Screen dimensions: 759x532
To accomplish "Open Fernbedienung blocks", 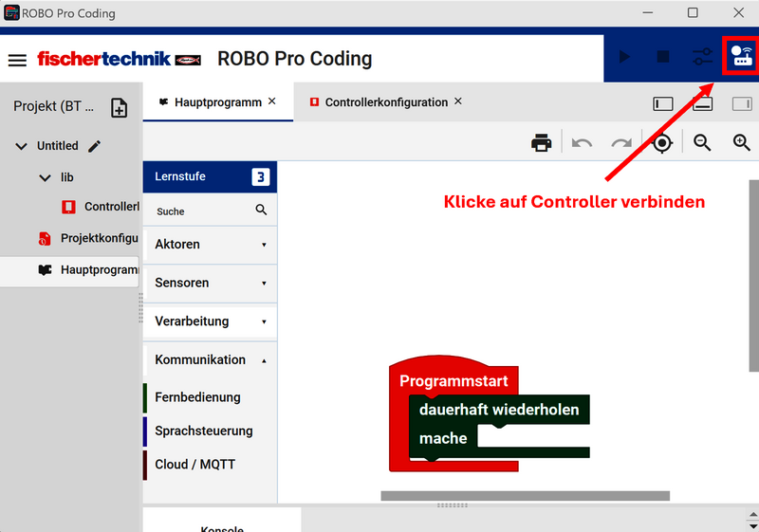I will pos(210,397).
